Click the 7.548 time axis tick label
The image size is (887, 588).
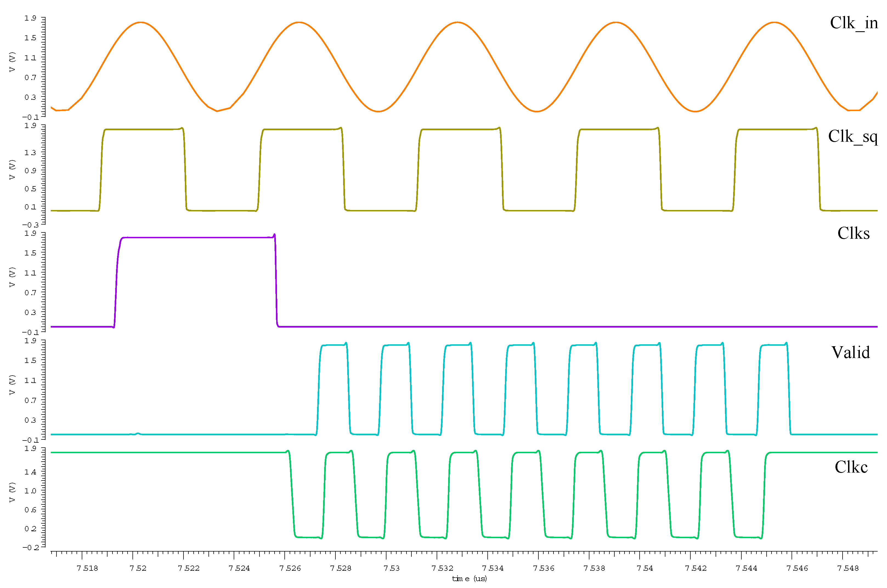848,569
